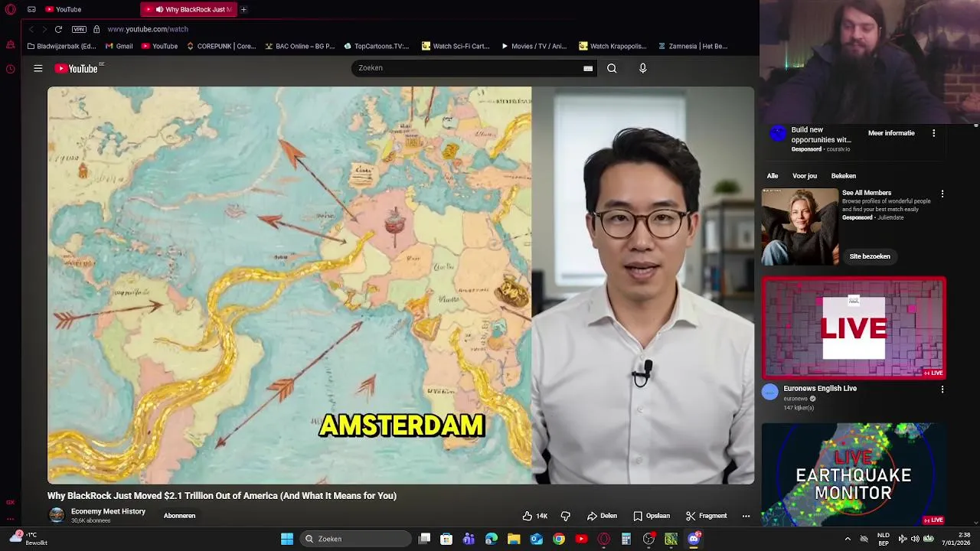The image size is (980, 551).
Task: Open the Live Earthquake Monitor thumbnail
Action: 854,474
